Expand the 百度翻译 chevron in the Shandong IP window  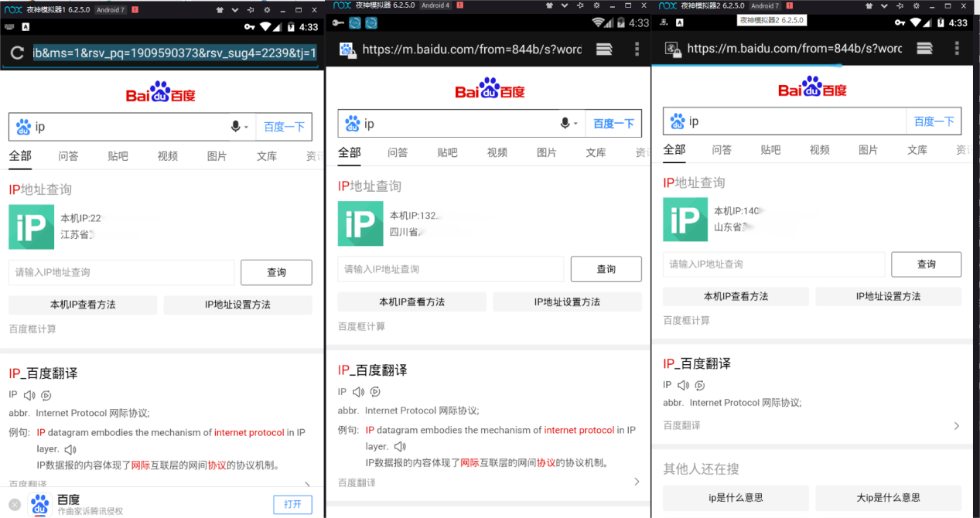pos(957,426)
